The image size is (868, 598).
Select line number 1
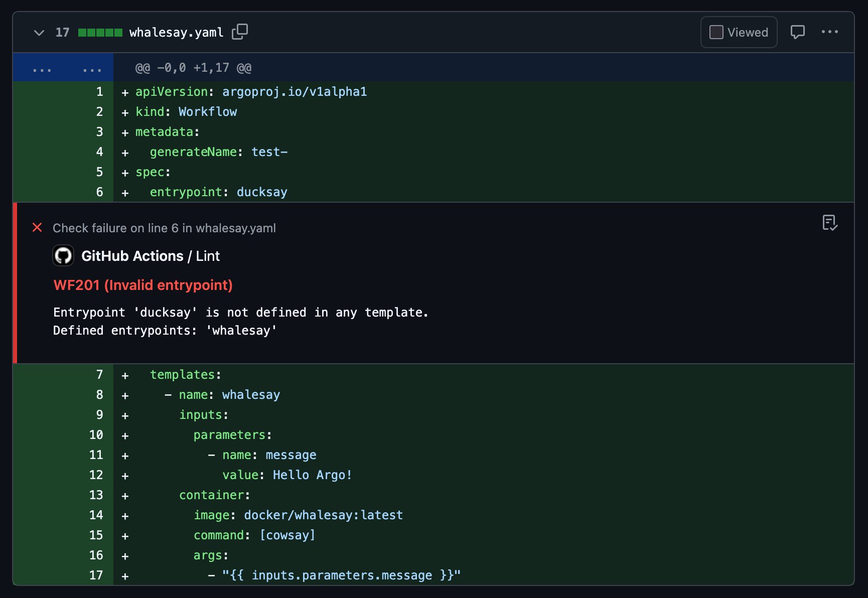[x=99, y=92]
